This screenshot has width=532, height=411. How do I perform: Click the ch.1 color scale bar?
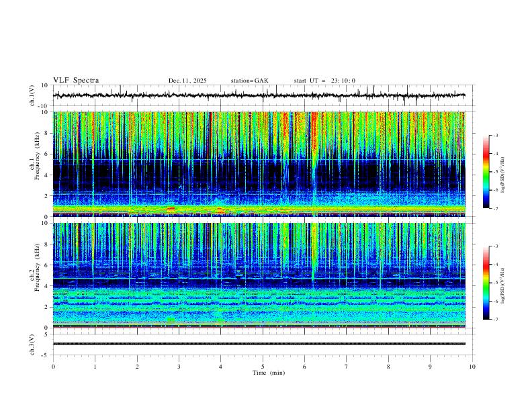tap(486, 172)
